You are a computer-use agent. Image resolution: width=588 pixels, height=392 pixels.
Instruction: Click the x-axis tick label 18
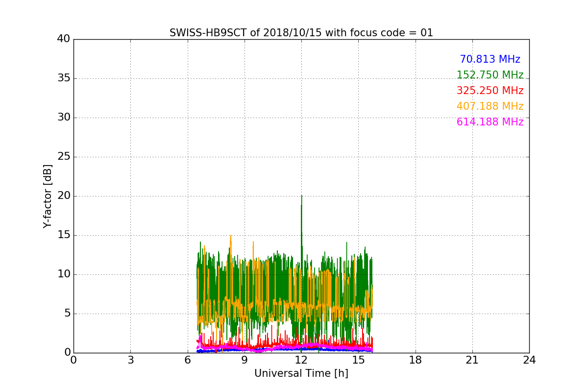(416, 360)
